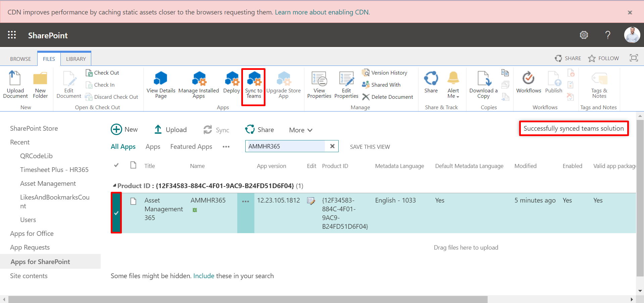Image resolution: width=644 pixels, height=303 pixels.
Task: Open the views ellipsis menu
Action: point(226,147)
